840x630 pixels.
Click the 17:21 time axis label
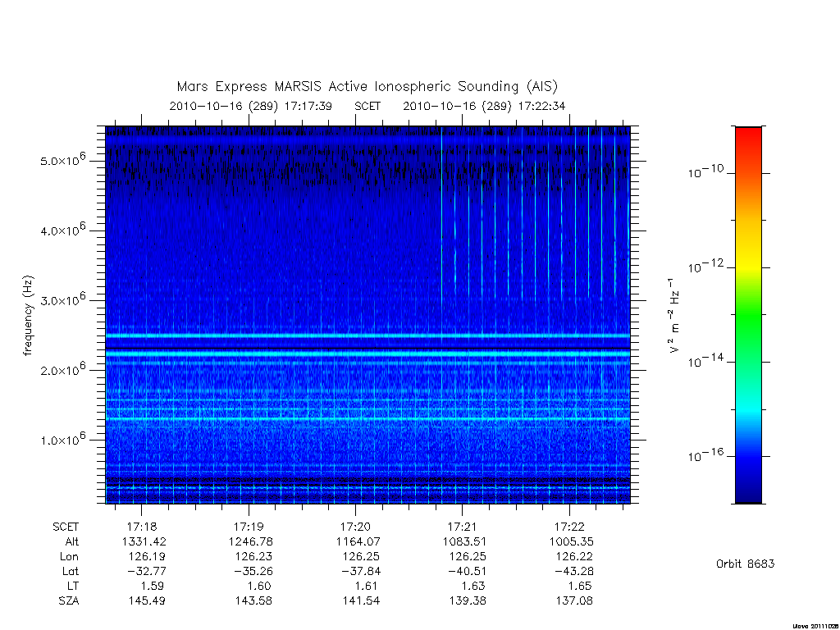[462, 527]
